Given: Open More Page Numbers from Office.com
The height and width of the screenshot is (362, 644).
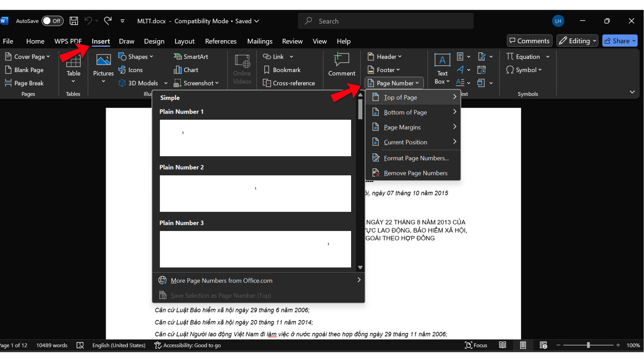Looking at the screenshot, I should [259, 280].
